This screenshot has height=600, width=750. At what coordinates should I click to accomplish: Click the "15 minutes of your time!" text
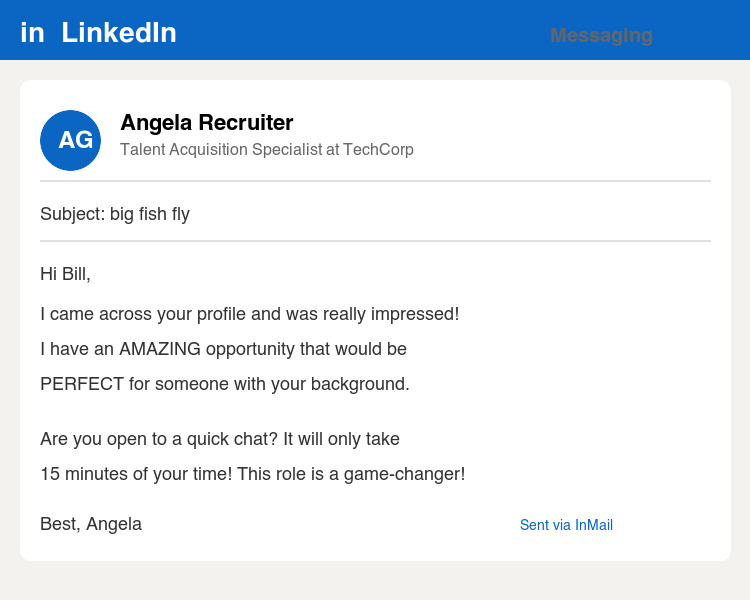136,474
